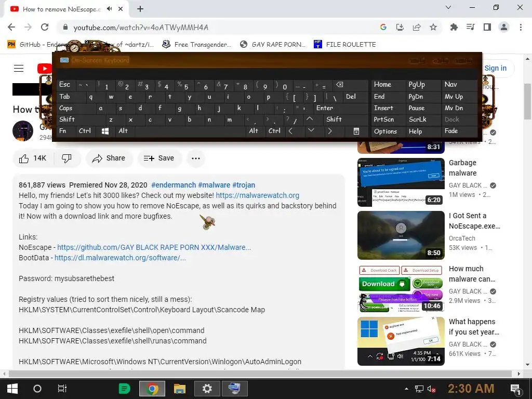Open the channel avatar below the video title
This screenshot has width=532, height=399.
23,131
